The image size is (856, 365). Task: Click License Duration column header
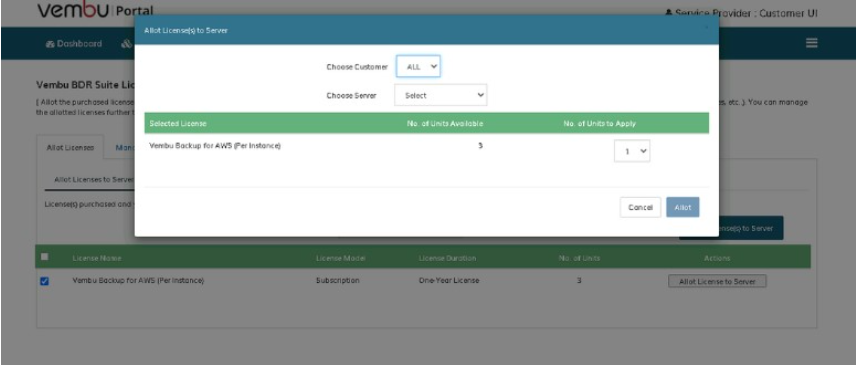pyautogui.click(x=447, y=258)
